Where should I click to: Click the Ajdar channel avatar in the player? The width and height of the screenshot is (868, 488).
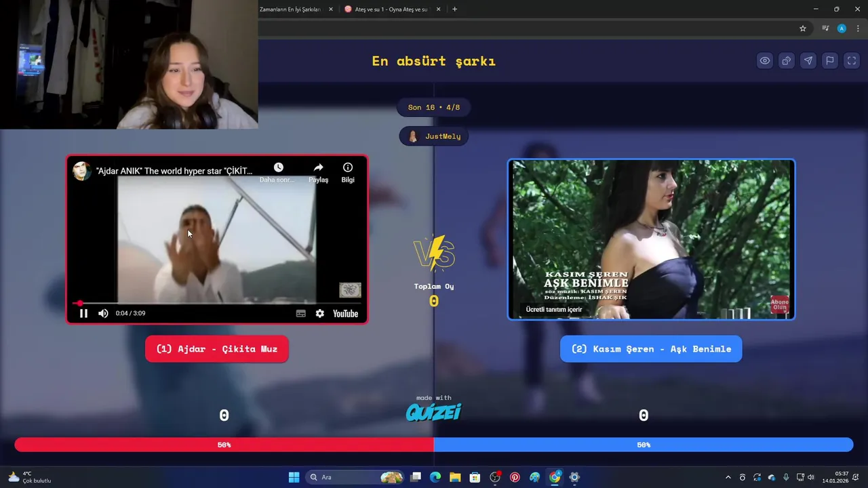(82, 171)
